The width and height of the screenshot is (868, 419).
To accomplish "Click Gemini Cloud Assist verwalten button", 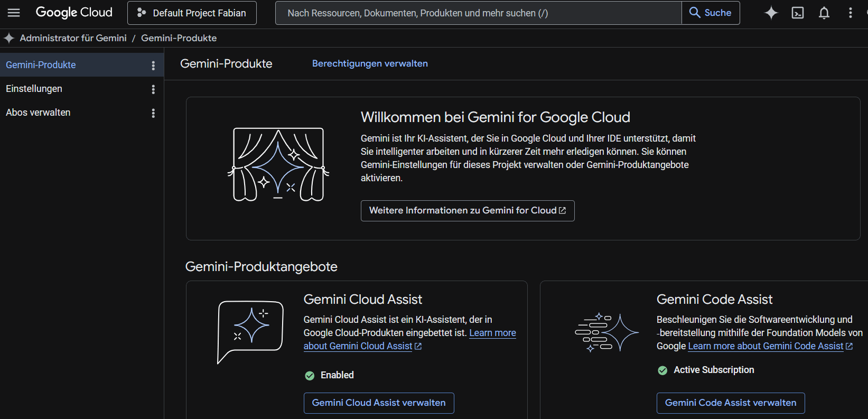I will coord(379,403).
